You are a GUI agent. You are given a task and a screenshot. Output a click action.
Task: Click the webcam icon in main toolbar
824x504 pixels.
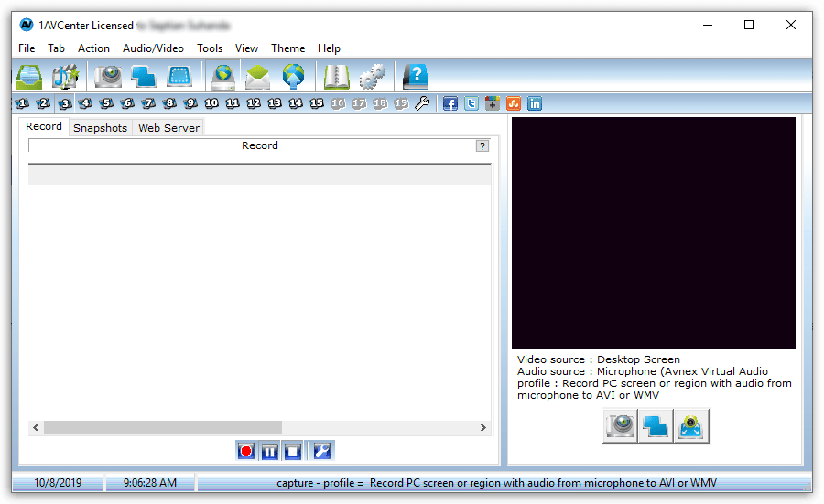click(x=109, y=76)
